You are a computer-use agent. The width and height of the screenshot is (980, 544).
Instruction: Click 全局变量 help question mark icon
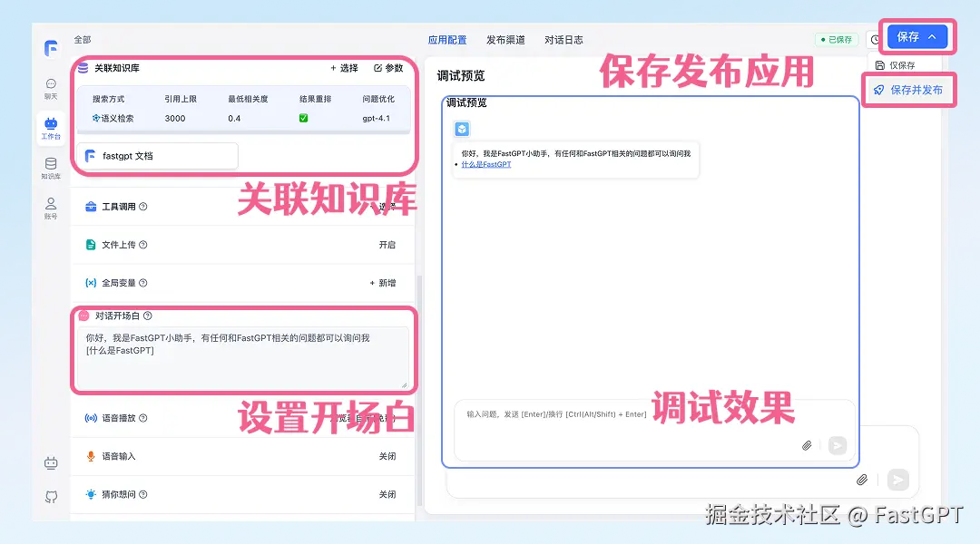(143, 283)
